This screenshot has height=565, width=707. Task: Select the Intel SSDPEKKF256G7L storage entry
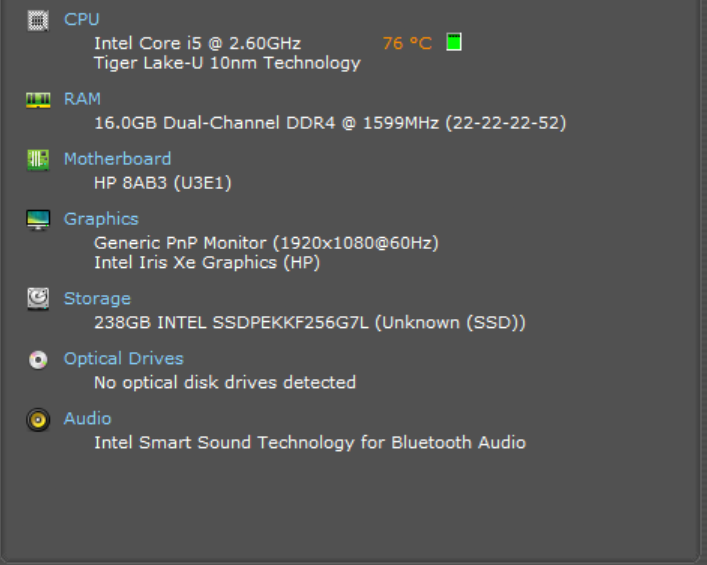point(309,323)
